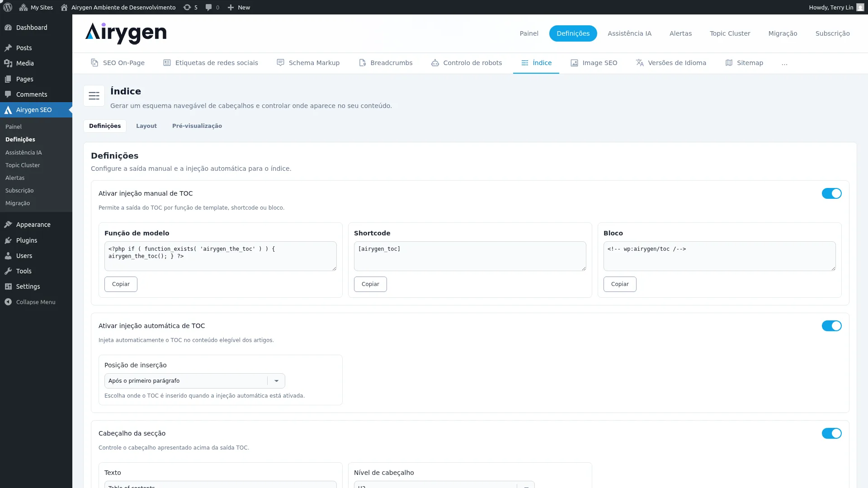Click the Índice hamburger list icon

pos(94,96)
